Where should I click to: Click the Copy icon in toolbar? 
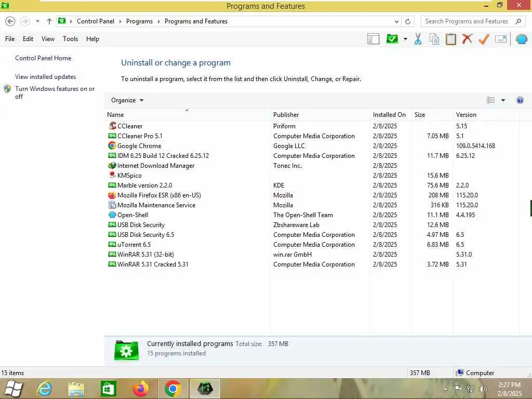434,39
